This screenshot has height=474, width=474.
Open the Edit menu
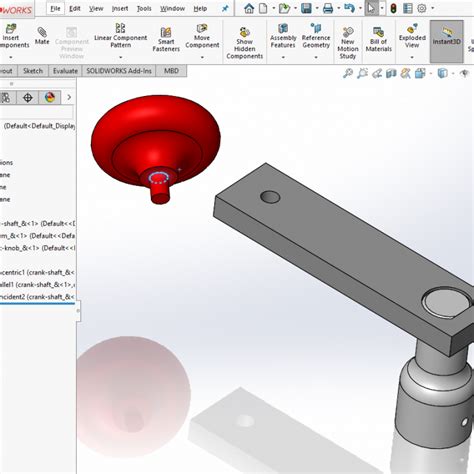coord(75,9)
